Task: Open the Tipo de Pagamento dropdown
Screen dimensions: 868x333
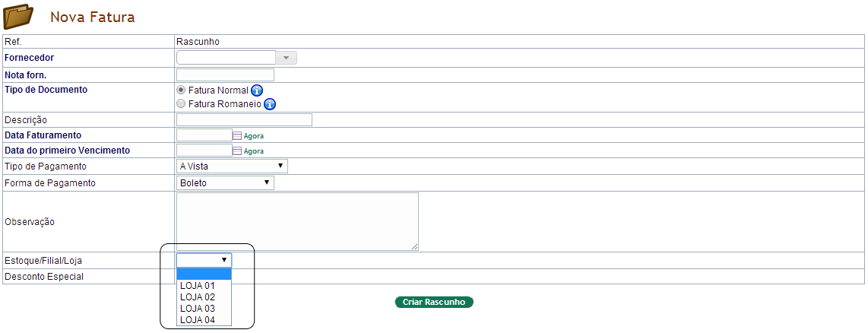Action: click(232, 166)
